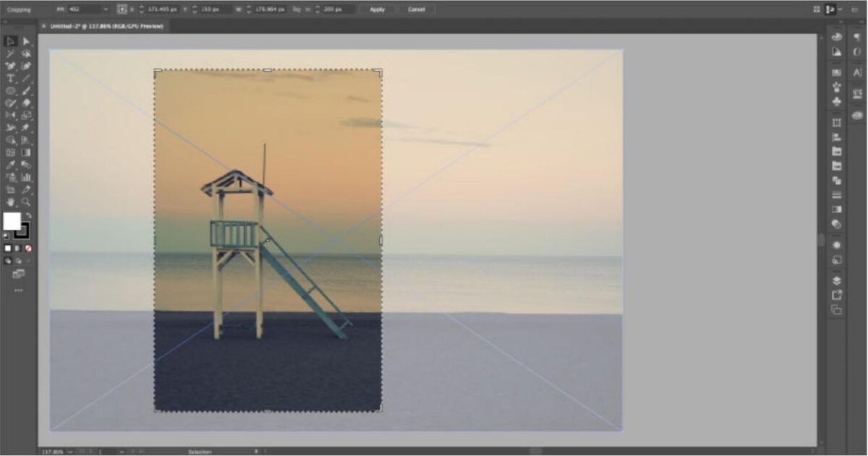The image size is (868, 456).
Task: Open the Artboards panel icon
Action: 837,309
